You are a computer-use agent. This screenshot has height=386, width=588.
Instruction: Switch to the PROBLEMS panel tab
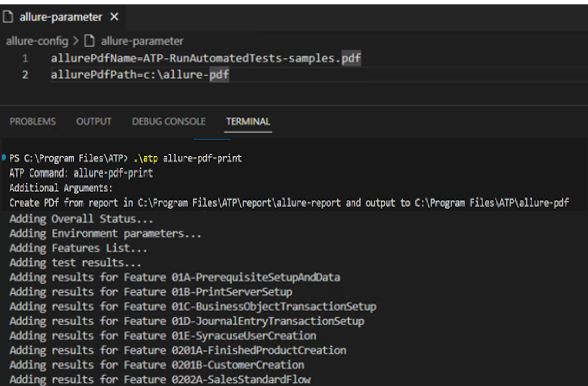point(33,122)
